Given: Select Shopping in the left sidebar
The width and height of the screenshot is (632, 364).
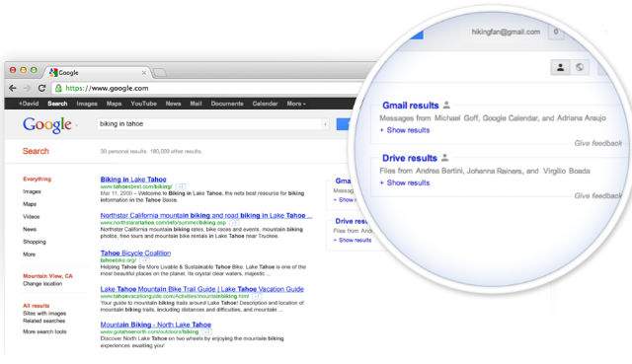Looking at the screenshot, I should pos(35,242).
